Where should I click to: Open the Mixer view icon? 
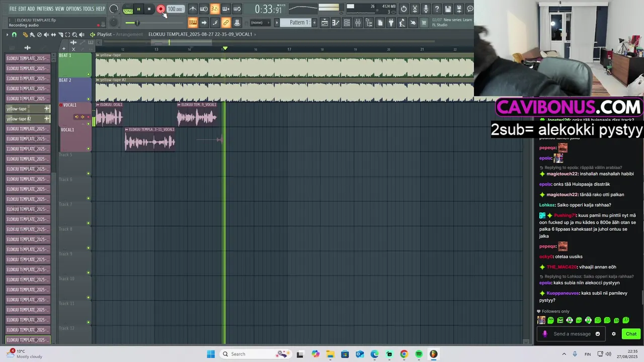click(x=358, y=23)
